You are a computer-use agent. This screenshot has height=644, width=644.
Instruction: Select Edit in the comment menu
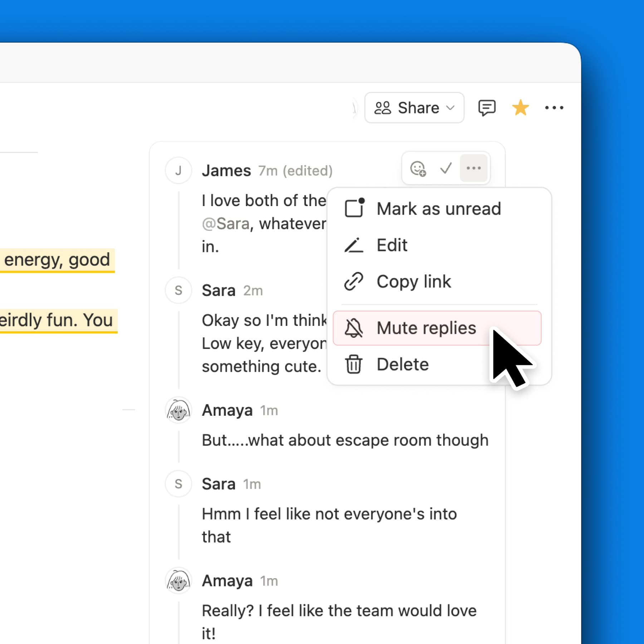coord(392,245)
